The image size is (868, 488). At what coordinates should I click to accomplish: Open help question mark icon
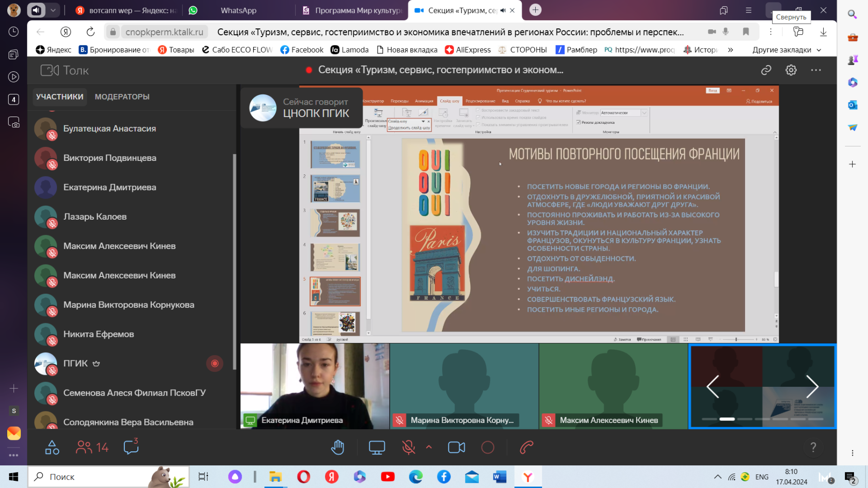click(813, 448)
